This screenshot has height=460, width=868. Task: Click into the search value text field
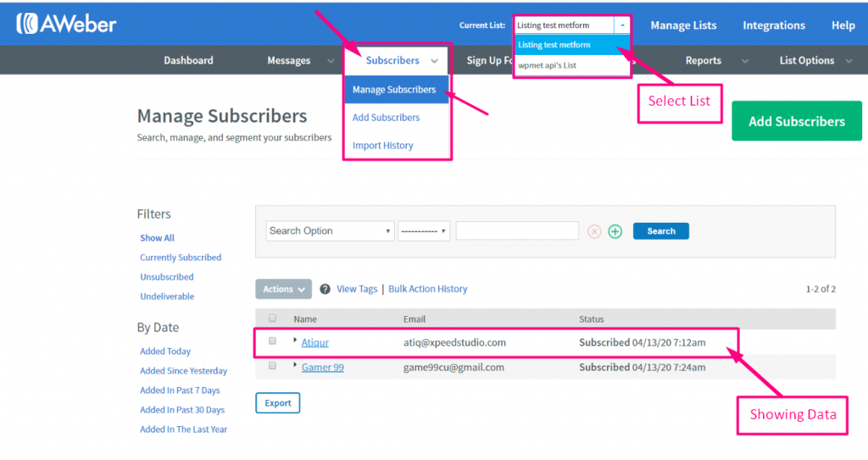pyautogui.click(x=517, y=230)
